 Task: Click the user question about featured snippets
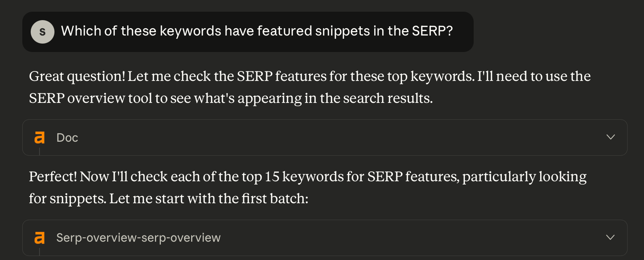[x=257, y=31]
